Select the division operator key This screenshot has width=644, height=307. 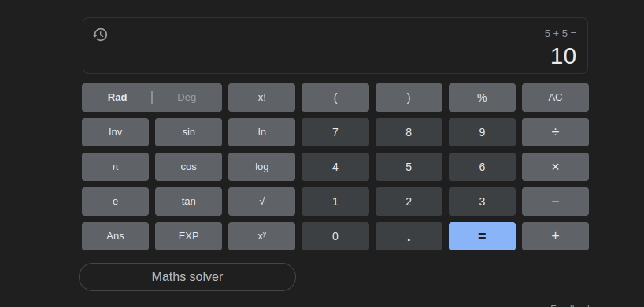(555, 132)
